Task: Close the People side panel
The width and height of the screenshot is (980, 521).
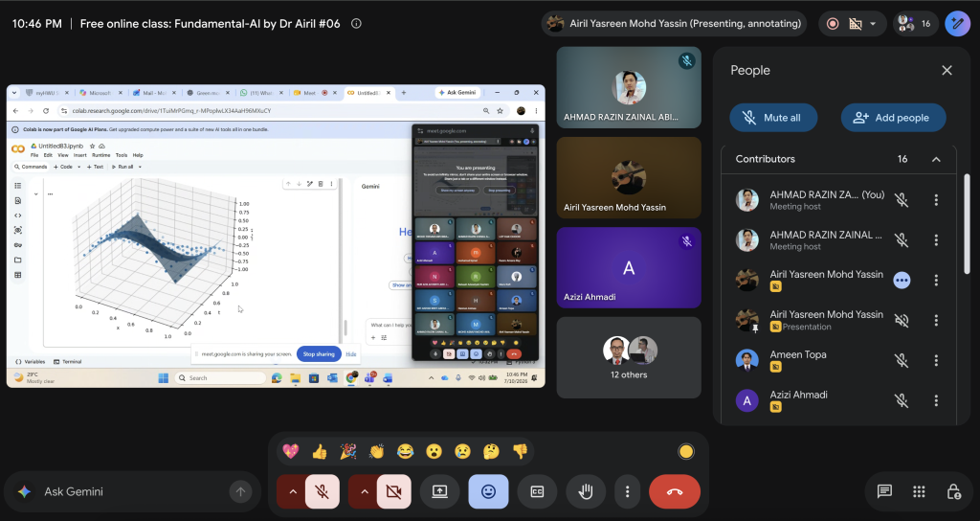Action: tap(947, 70)
